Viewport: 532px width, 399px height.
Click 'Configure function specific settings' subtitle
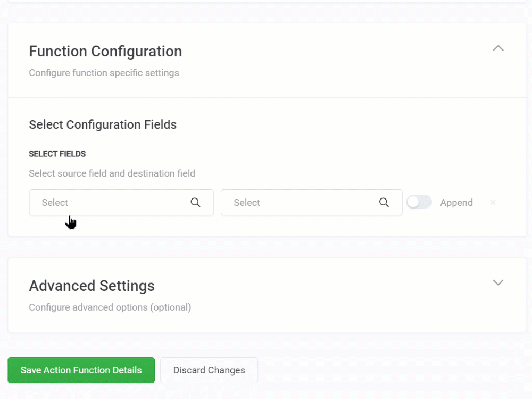tap(104, 73)
